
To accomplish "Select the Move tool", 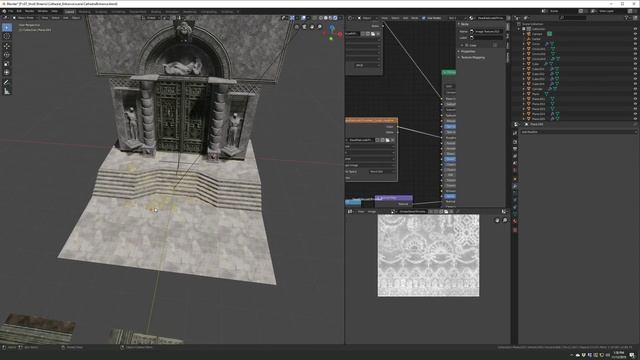I will tap(7, 46).
